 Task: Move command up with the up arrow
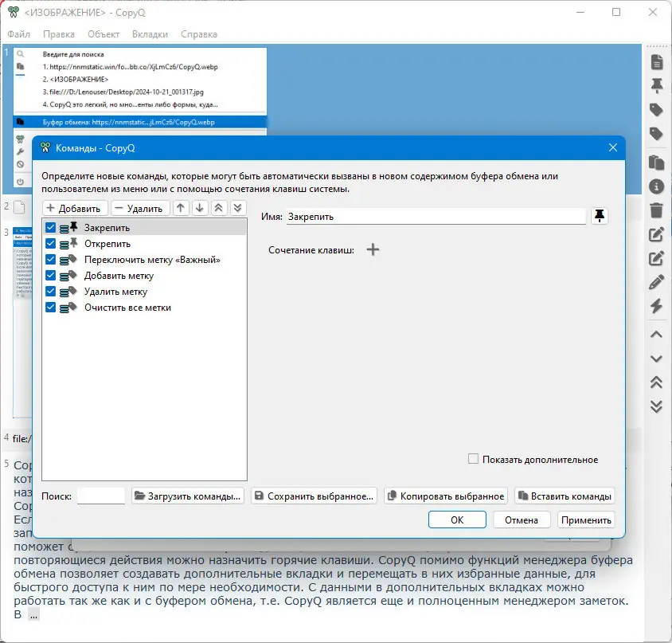tap(181, 208)
